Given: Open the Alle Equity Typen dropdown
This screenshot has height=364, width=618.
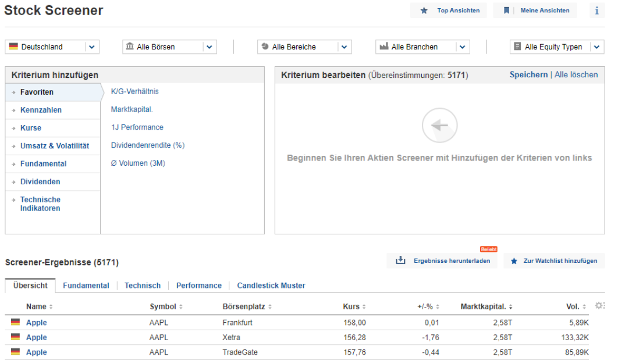Looking at the screenshot, I should (x=598, y=47).
